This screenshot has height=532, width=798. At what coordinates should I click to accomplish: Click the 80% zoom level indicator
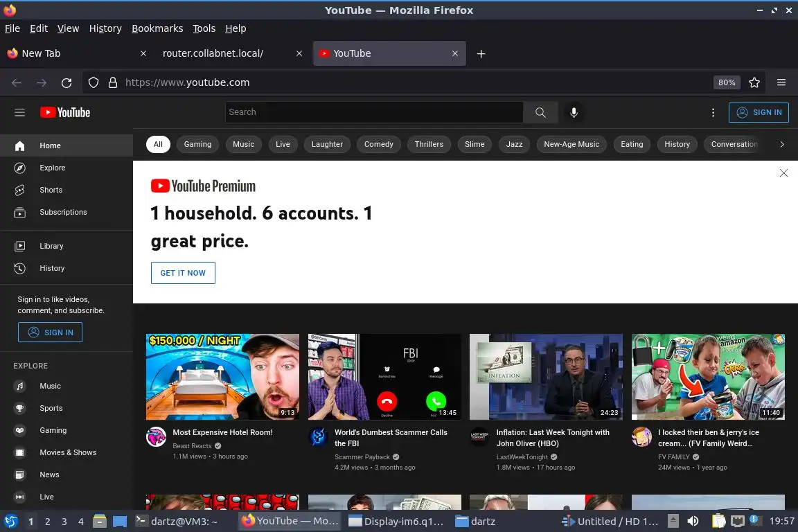click(x=727, y=82)
